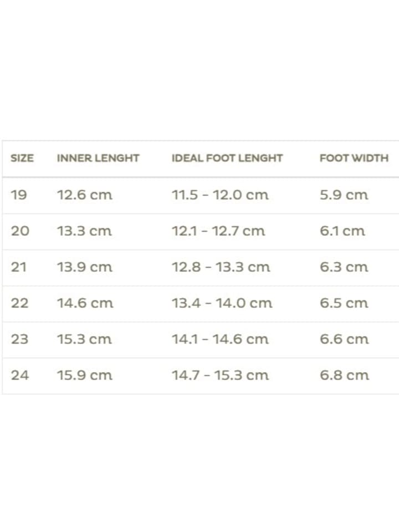Viewport: 399px width, 532px height.
Task: Select the 6.8 cm foot width value
Action: [344, 375]
